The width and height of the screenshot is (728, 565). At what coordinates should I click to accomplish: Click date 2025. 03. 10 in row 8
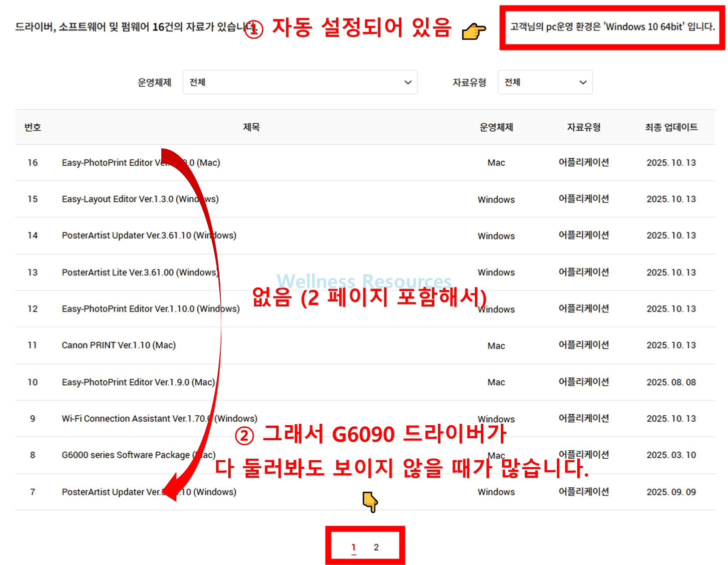(671, 455)
